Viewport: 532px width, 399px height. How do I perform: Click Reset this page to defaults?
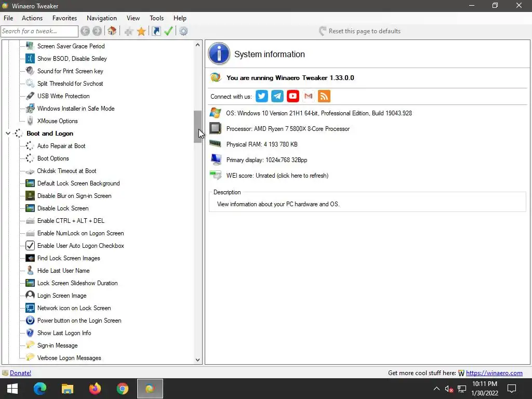(x=360, y=31)
